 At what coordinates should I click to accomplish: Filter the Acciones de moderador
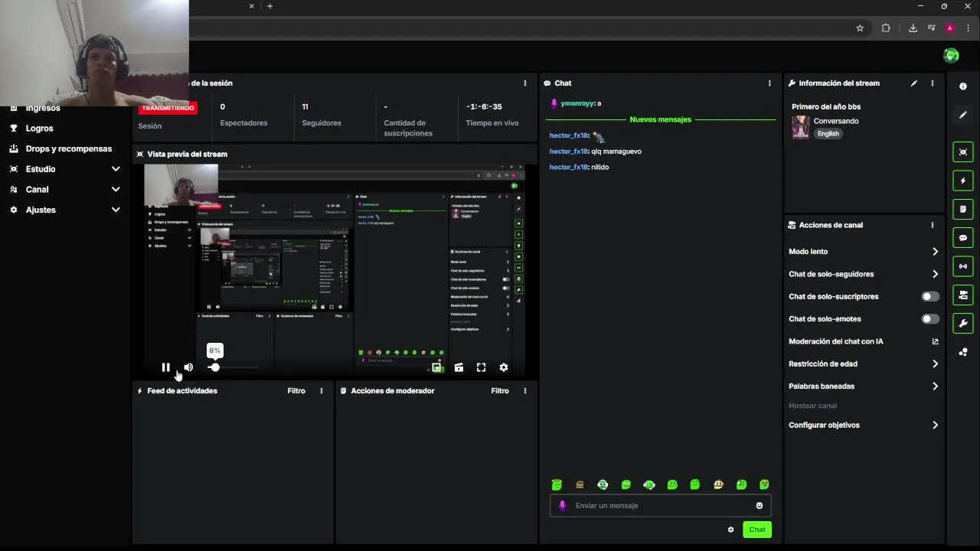[x=500, y=390]
